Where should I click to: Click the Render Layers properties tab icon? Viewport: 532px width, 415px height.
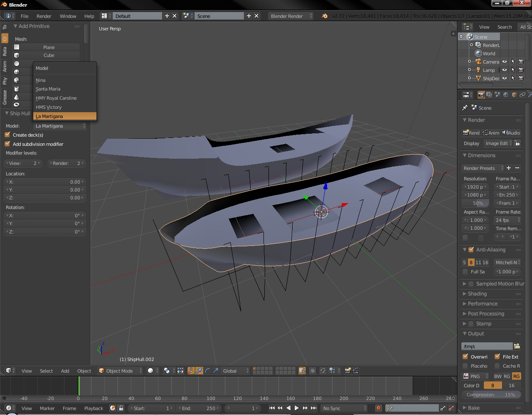[489, 95]
